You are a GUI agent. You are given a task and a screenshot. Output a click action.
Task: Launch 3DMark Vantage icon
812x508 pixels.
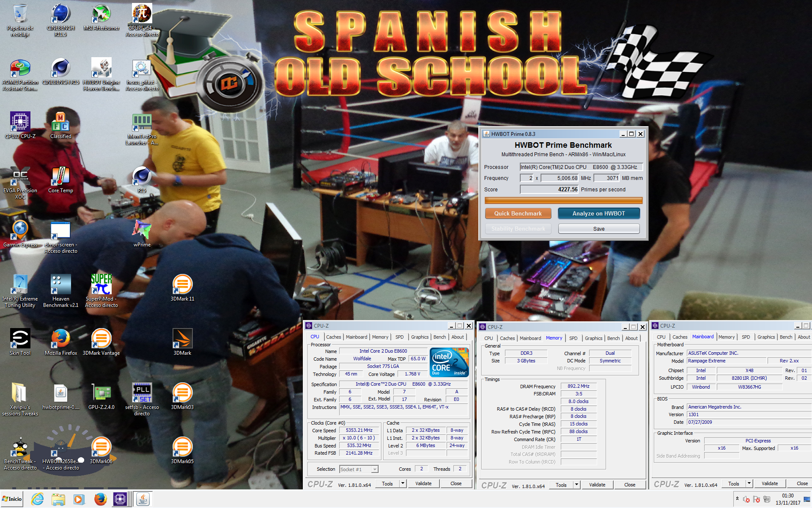[x=101, y=342]
